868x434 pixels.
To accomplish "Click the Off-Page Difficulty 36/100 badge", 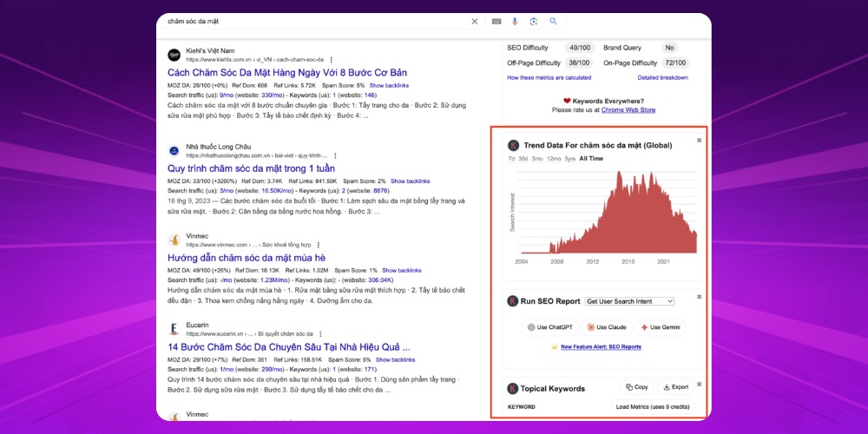I will click(578, 63).
